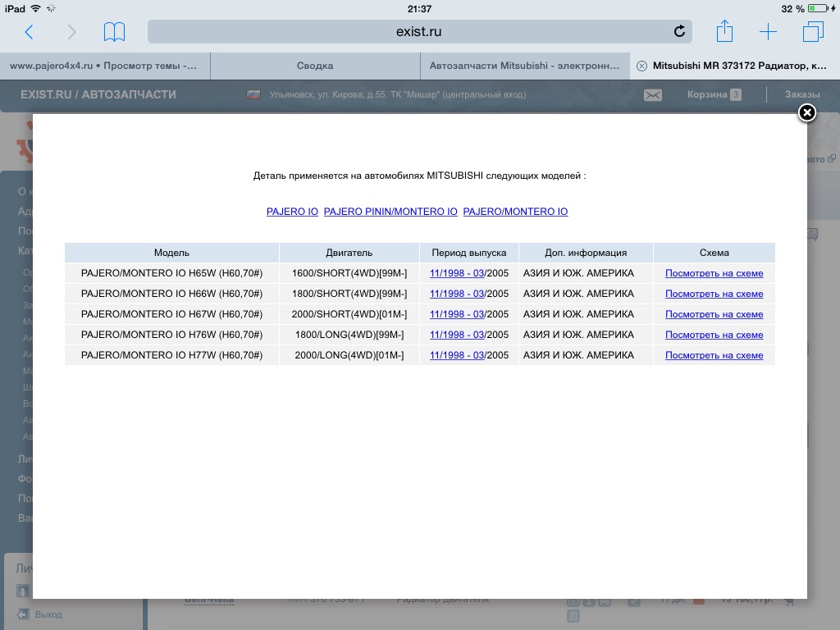Open the envelope messages icon

[652, 95]
